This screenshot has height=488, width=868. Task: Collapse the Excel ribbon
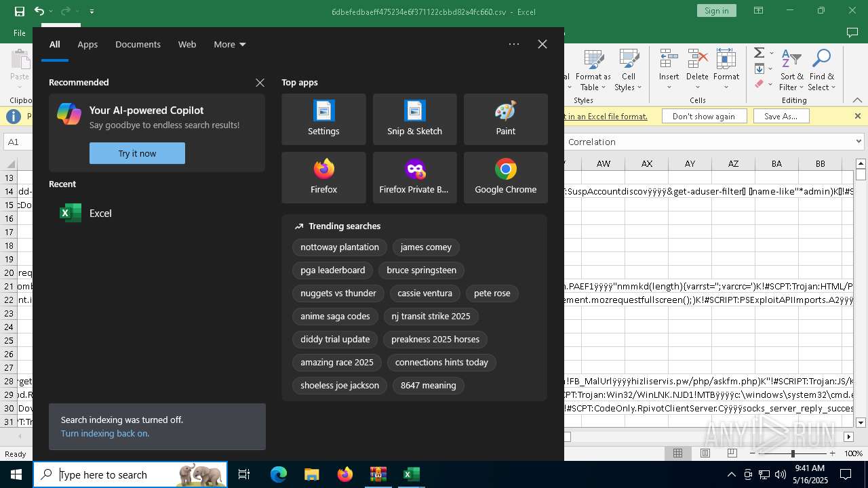859,100
